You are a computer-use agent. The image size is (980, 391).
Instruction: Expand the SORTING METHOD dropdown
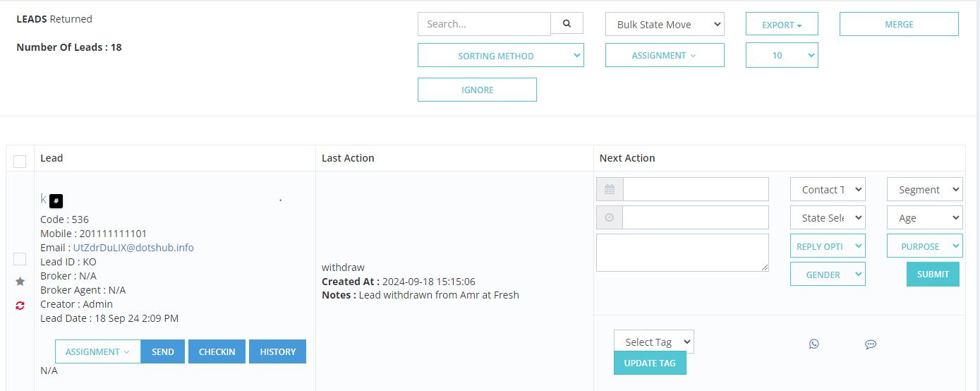501,56
